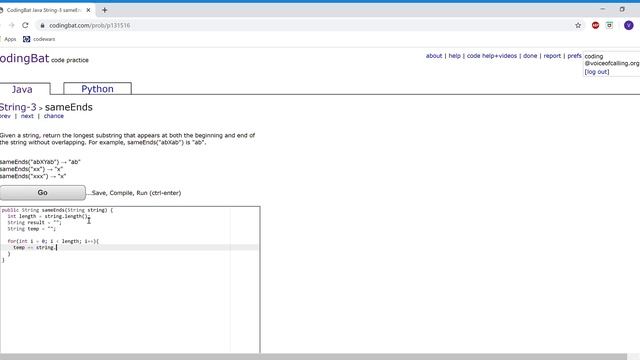Open the help link
Image resolution: width=640 pixels, height=360 pixels.
coord(455,56)
